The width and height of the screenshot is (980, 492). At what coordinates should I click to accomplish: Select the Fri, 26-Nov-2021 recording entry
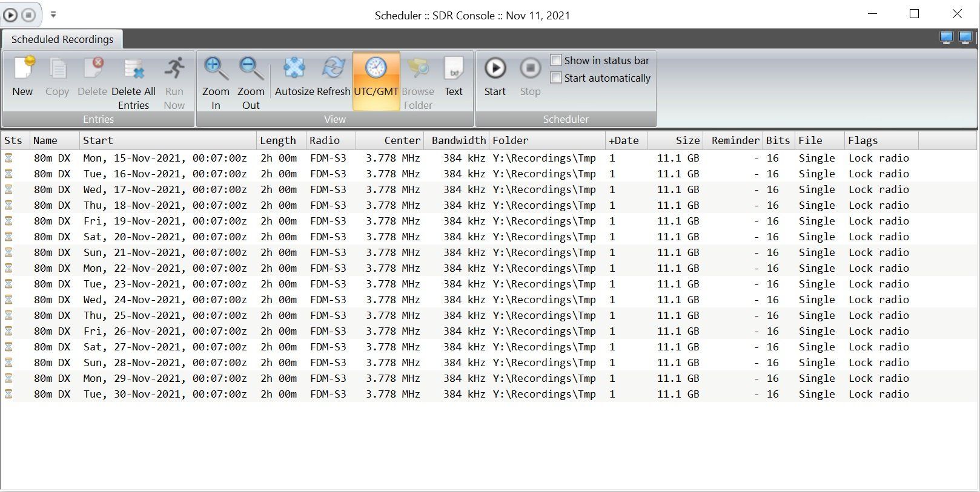[489, 331]
